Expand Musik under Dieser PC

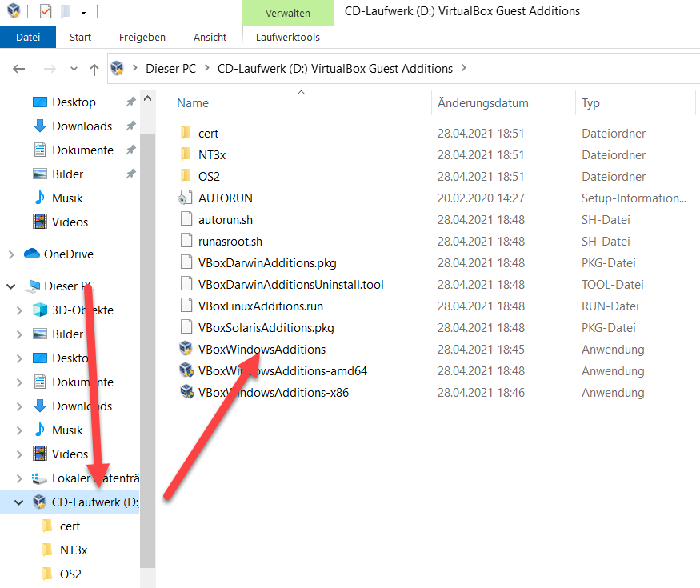(19, 430)
